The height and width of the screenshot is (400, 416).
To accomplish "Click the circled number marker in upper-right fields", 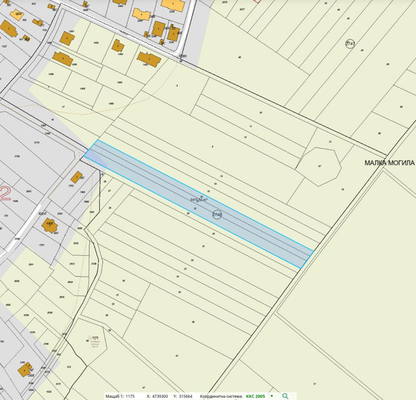I will coord(350,44).
